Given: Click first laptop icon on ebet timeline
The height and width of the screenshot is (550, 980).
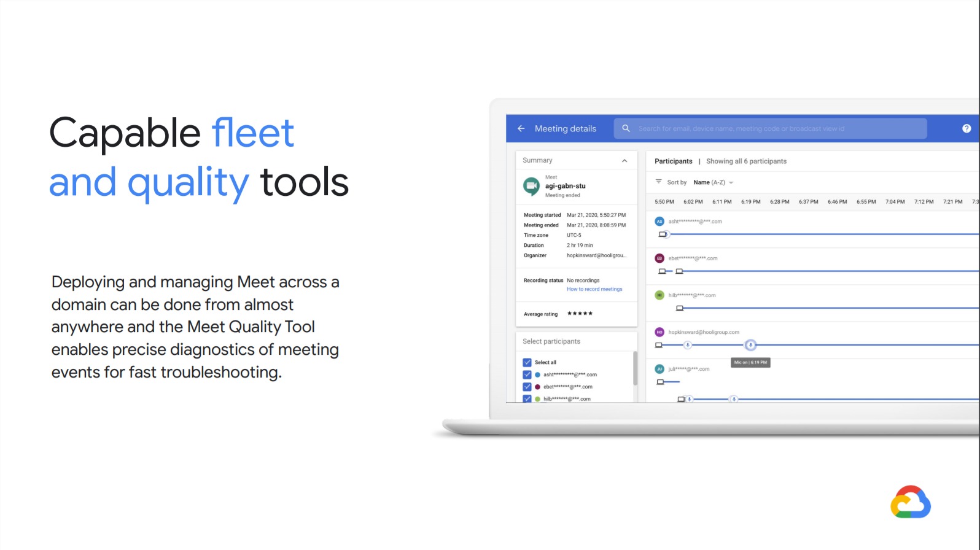Looking at the screenshot, I should tap(662, 271).
